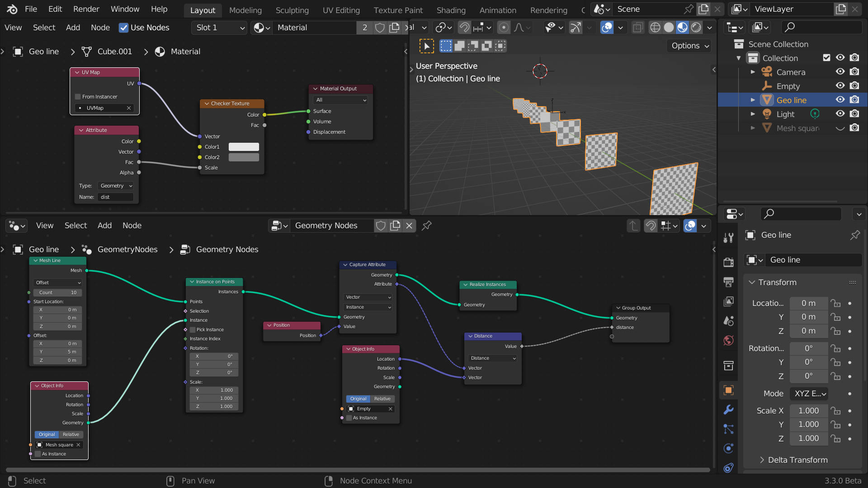Open the Type dropdown in Attribute node
868x488 pixels.
coord(116,185)
